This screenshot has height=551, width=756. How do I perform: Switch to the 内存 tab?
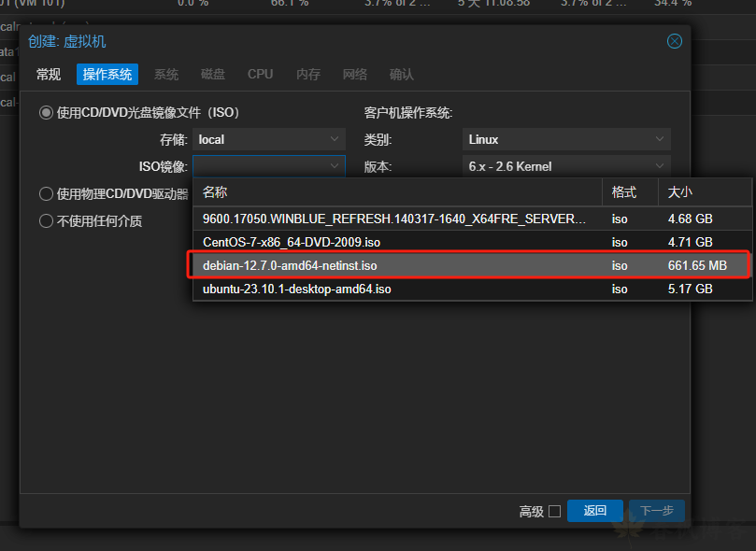point(308,74)
